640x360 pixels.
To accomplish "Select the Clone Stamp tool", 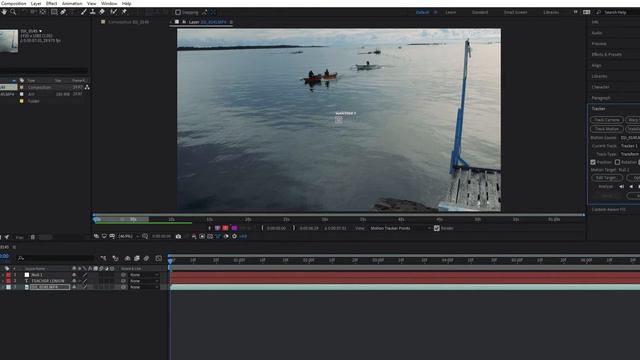I will coord(93,12).
